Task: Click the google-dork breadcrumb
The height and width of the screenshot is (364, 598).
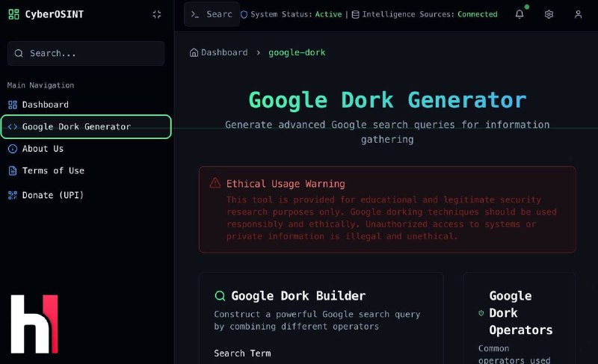Action: (x=297, y=52)
